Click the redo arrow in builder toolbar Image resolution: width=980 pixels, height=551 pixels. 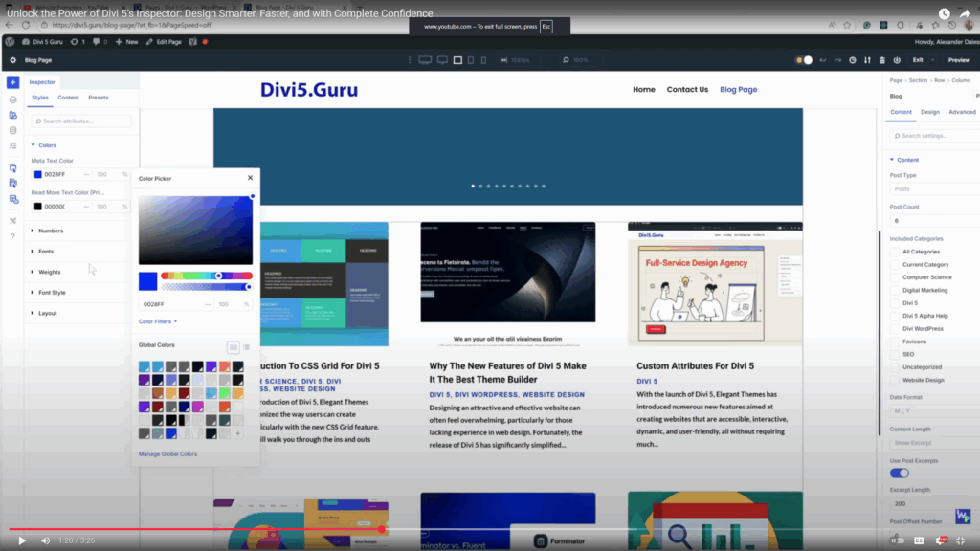[837, 60]
